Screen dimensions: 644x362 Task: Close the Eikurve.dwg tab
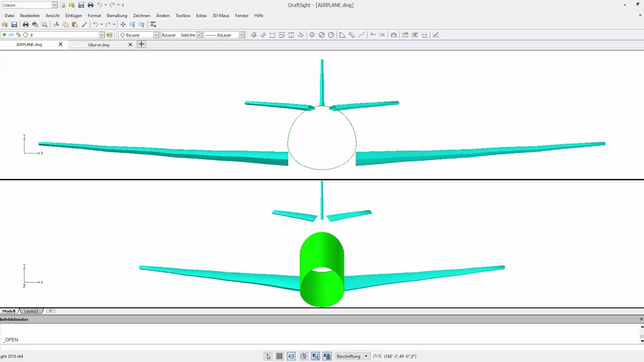[x=130, y=45]
